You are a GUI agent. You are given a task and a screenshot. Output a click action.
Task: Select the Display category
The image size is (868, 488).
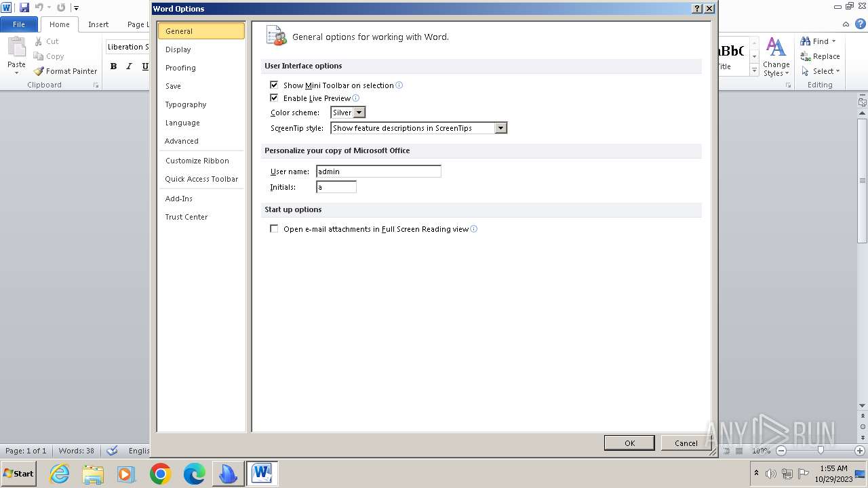click(201, 49)
